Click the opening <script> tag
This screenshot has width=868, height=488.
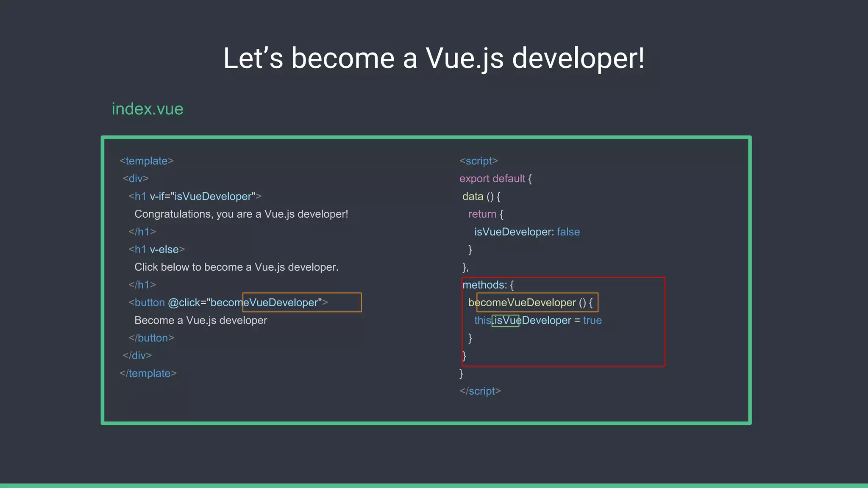479,161
